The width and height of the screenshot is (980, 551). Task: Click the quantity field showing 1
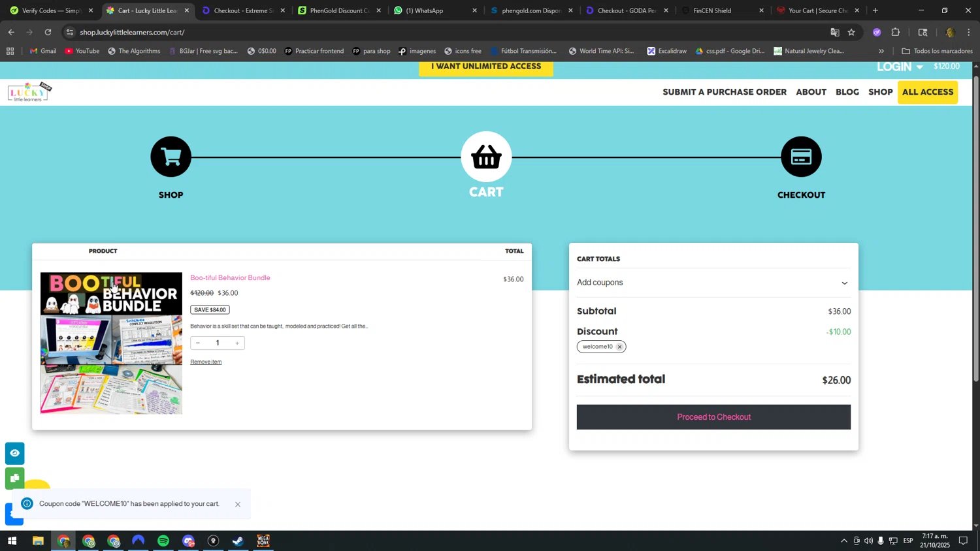click(218, 343)
